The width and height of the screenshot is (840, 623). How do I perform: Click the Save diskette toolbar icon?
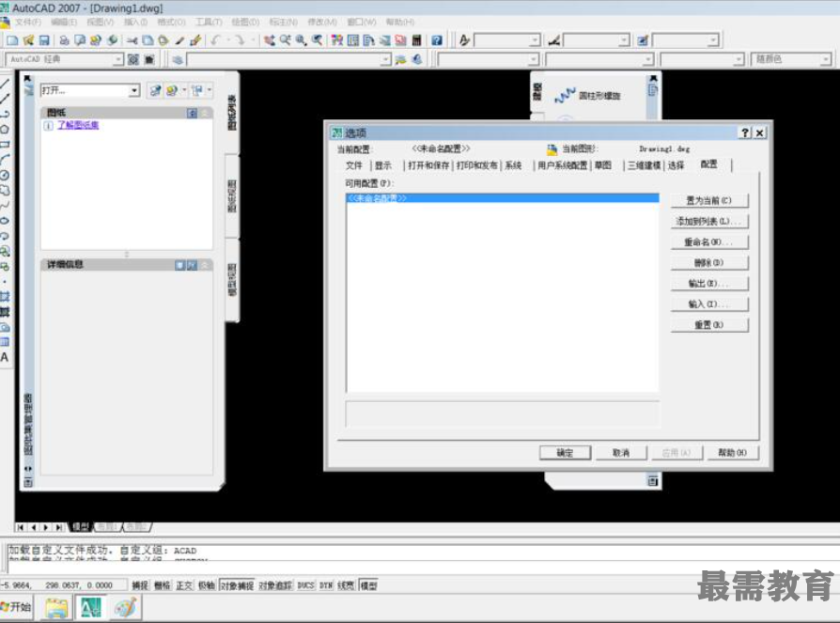[x=44, y=40]
